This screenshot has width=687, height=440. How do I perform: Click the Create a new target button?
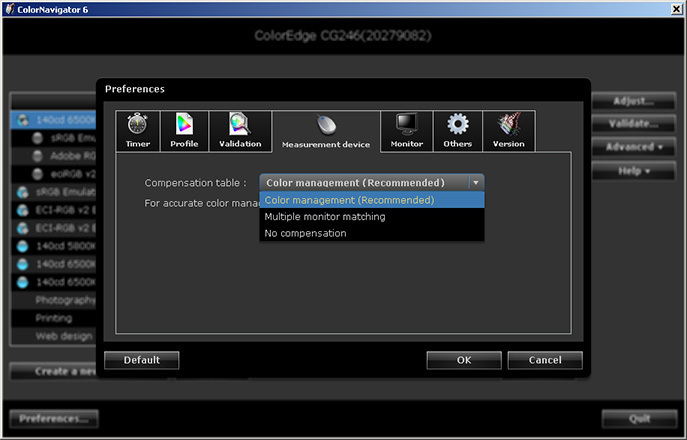click(x=53, y=371)
